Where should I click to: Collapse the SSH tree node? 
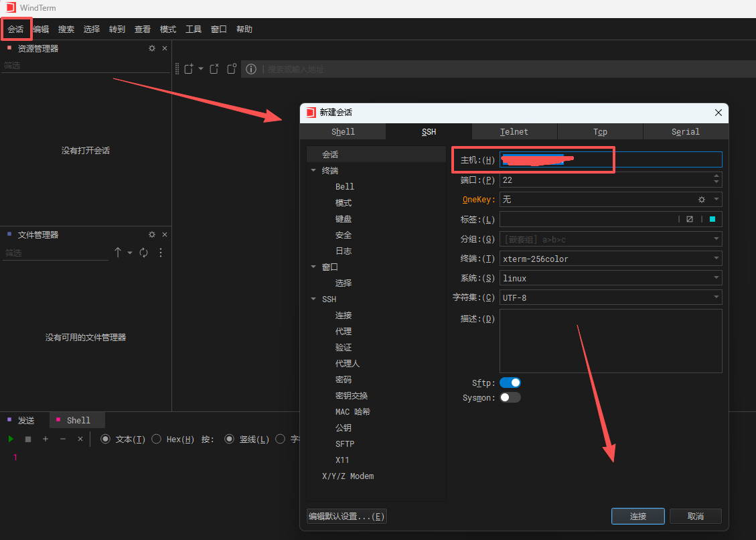(x=313, y=299)
